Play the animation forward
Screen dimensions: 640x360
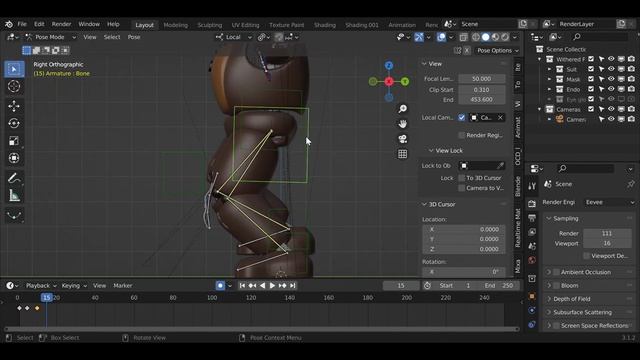272,286
